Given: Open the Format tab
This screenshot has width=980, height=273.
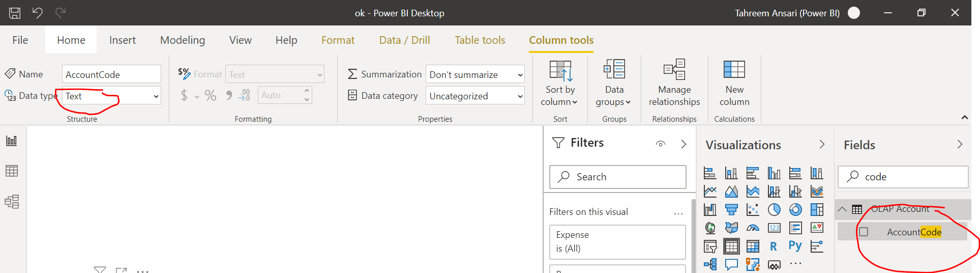Looking at the screenshot, I should click(338, 40).
